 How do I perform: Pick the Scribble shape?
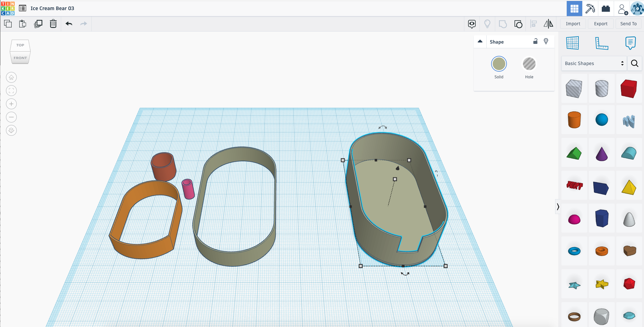[629, 121]
